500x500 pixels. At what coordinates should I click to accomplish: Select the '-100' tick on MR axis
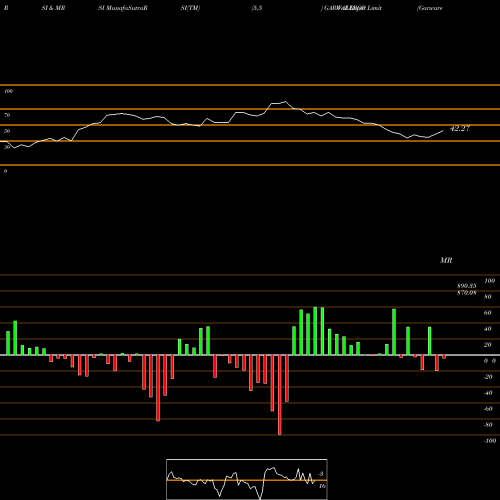tap(490, 441)
